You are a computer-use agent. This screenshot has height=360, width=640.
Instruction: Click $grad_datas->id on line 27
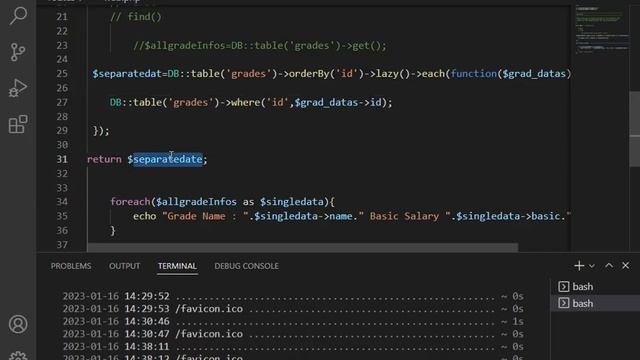(x=338, y=102)
